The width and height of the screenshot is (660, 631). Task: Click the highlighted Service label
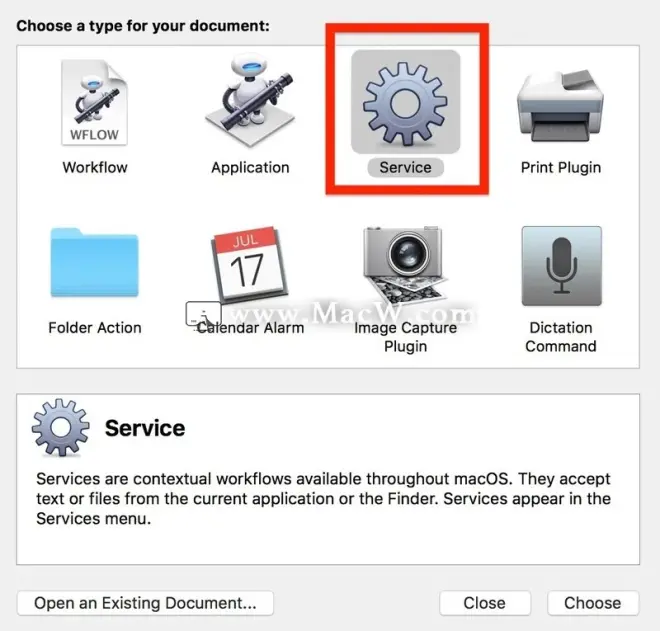tap(405, 168)
